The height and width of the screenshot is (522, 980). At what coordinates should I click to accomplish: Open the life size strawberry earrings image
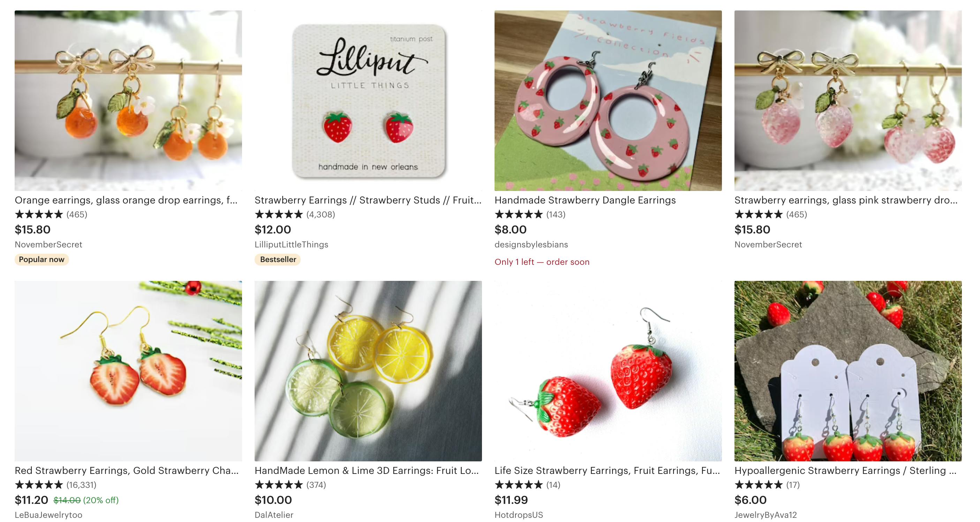pos(608,371)
